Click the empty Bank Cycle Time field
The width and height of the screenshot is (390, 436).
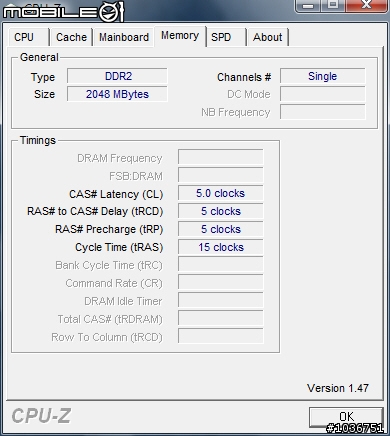pyautogui.click(x=221, y=265)
